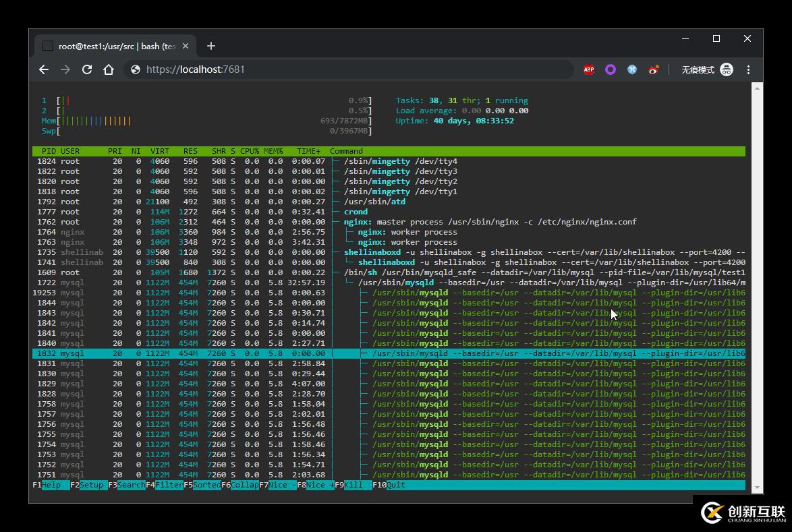Click the incognito mode indicator icon
Screen dimensions: 792x532
[727, 69]
